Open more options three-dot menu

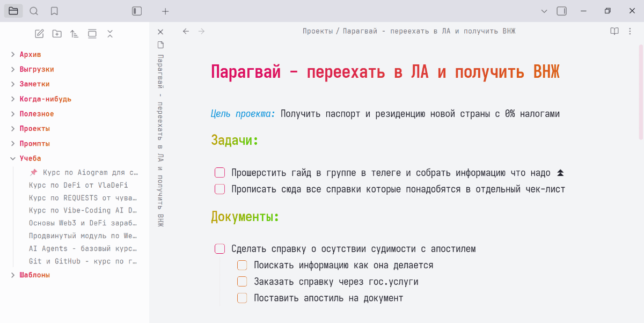pyautogui.click(x=630, y=31)
